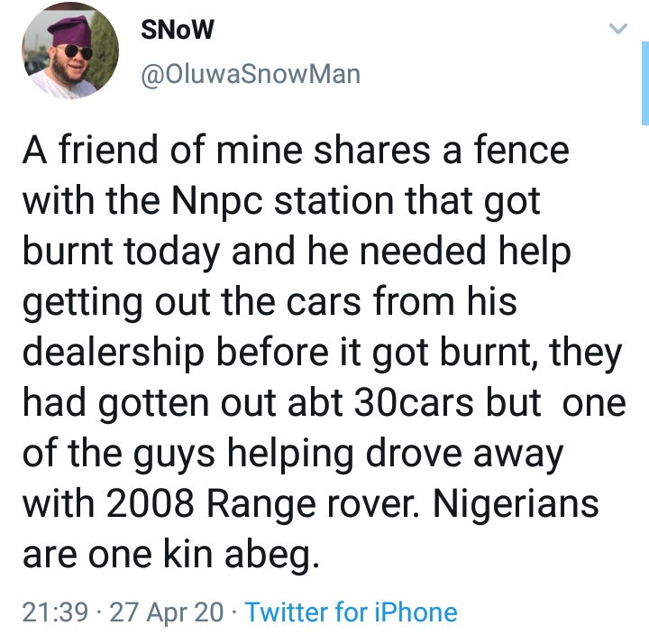Open the Twitter for iPhone source link
The height and width of the screenshot is (644, 649).
(x=351, y=612)
